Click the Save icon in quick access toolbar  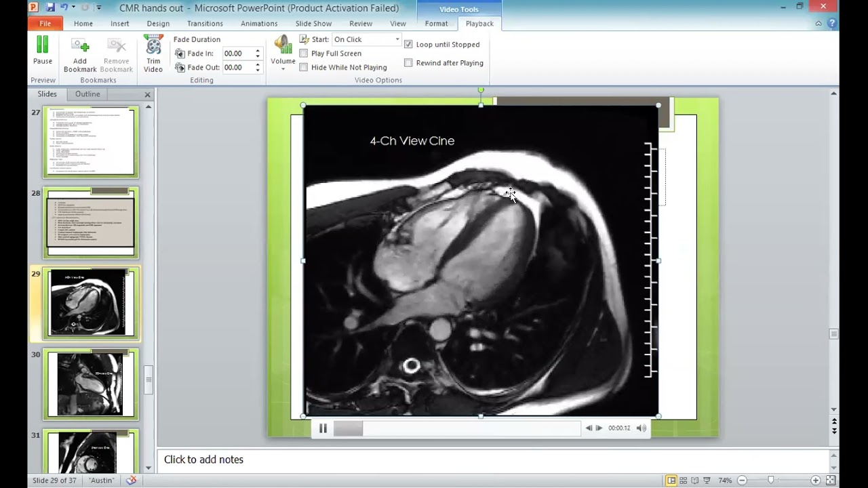(x=50, y=7)
